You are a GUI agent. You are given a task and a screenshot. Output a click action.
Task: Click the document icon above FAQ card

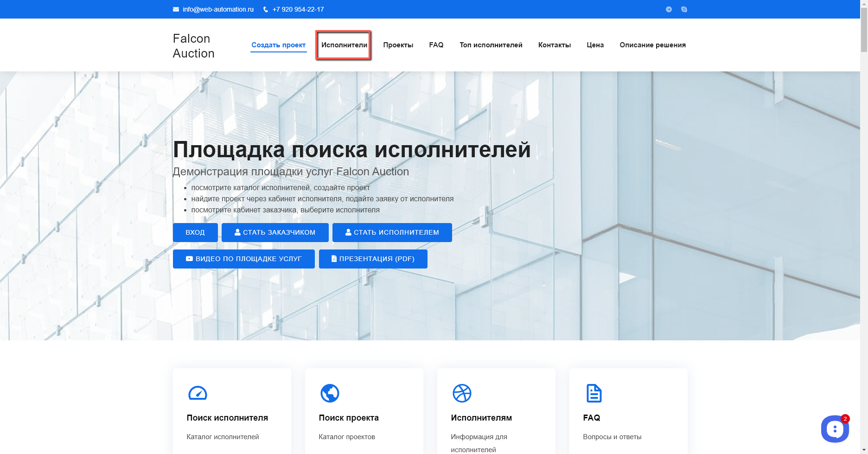pos(594,393)
